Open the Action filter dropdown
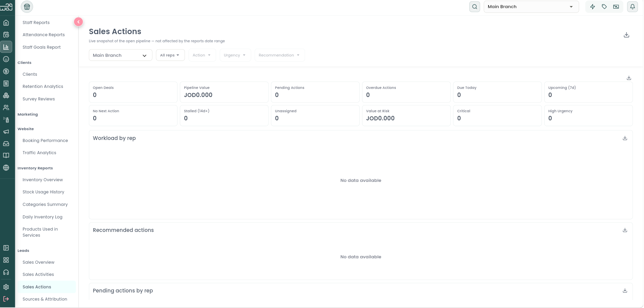This screenshot has width=644, height=308. [202, 55]
